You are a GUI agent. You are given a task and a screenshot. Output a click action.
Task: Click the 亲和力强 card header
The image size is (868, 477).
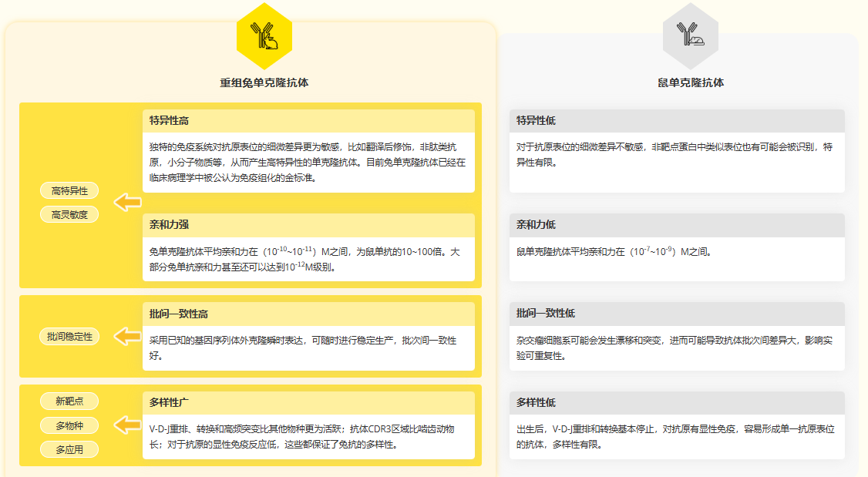pyautogui.click(x=308, y=225)
